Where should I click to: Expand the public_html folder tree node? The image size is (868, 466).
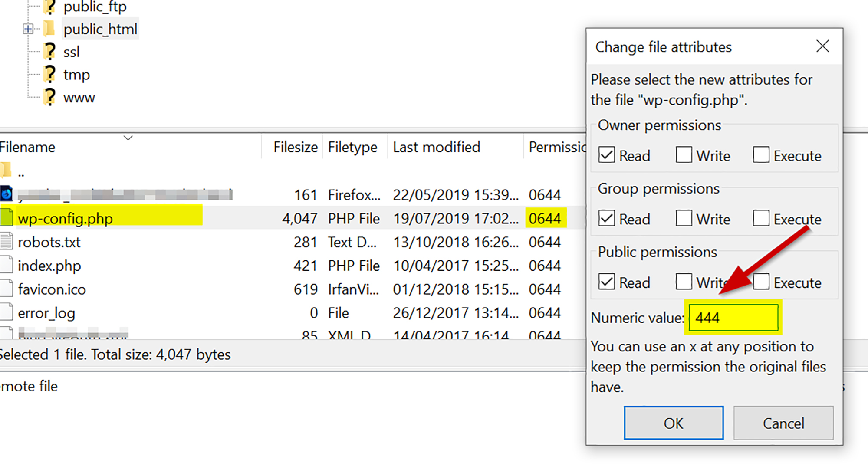point(28,29)
